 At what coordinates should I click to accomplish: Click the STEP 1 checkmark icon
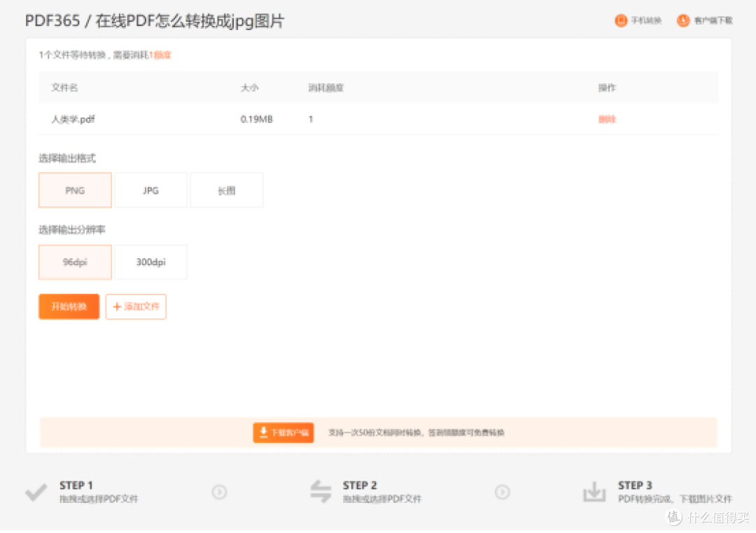click(x=36, y=492)
